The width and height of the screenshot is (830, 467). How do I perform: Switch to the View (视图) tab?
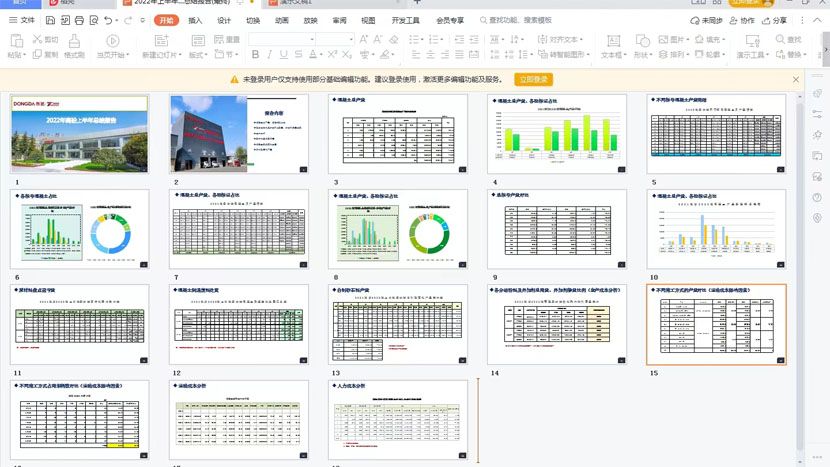[368, 20]
